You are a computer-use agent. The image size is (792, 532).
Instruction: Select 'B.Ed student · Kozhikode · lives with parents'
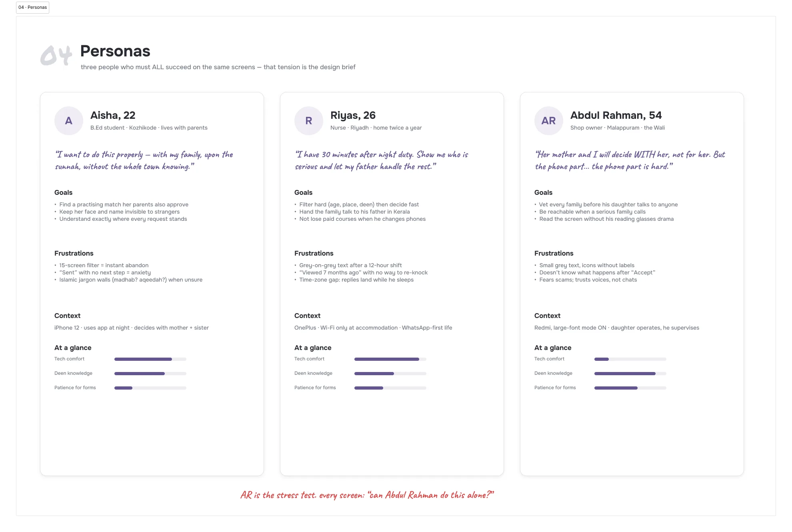(149, 128)
